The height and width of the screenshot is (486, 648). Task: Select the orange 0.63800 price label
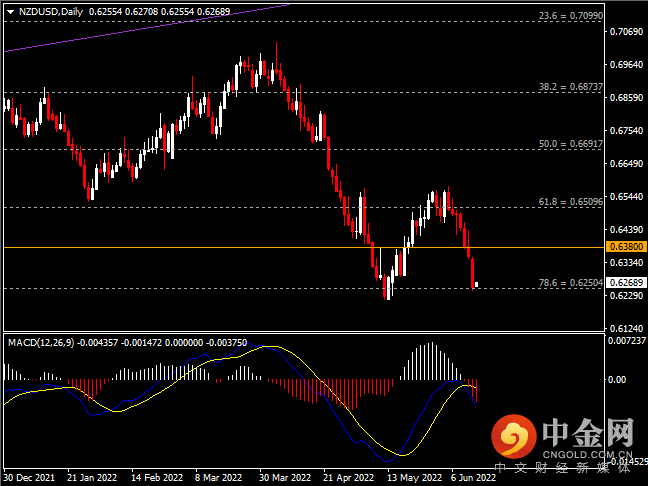click(626, 247)
